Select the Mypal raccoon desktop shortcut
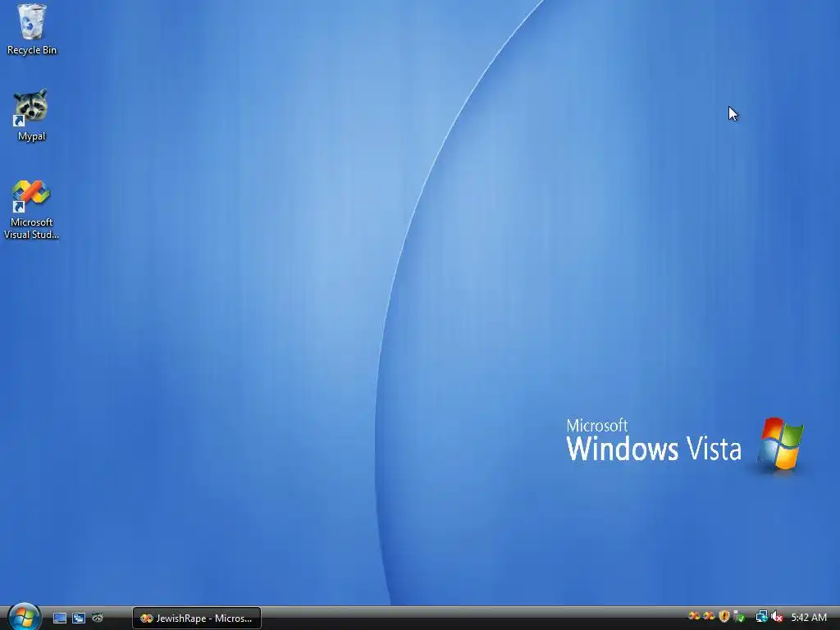 pyautogui.click(x=31, y=115)
